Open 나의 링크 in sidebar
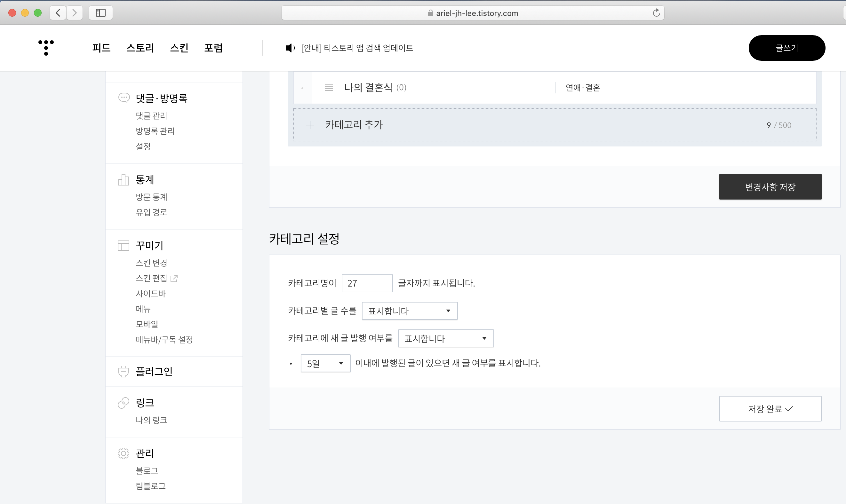Image resolution: width=846 pixels, height=504 pixels. point(151,420)
